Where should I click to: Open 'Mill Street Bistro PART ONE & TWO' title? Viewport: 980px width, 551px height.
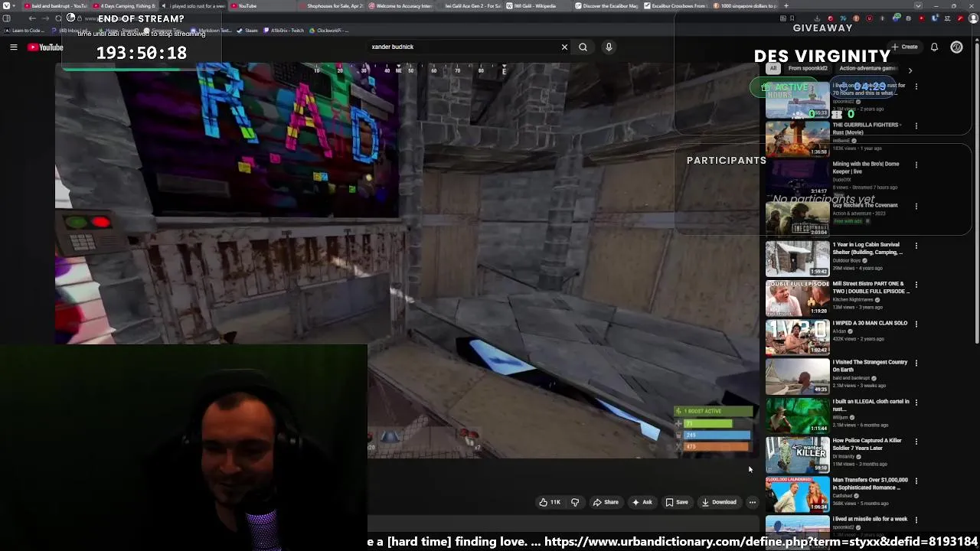(x=871, y=288)
